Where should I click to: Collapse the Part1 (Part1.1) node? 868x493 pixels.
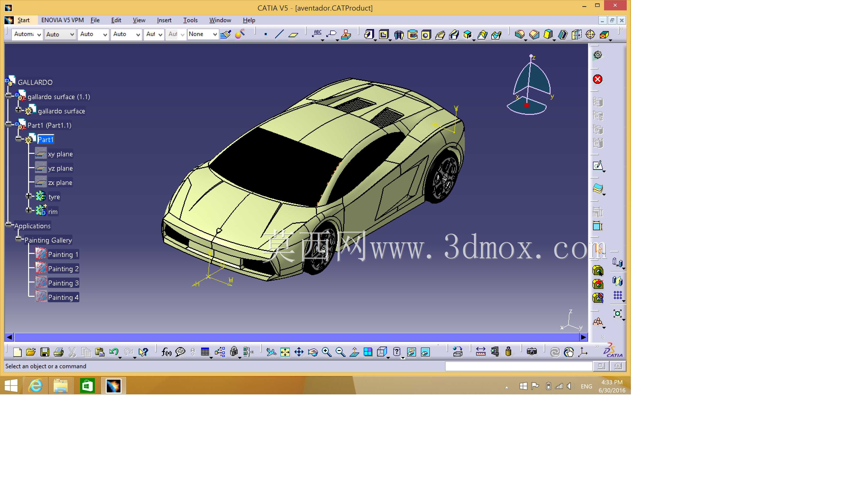coord(8,124)
